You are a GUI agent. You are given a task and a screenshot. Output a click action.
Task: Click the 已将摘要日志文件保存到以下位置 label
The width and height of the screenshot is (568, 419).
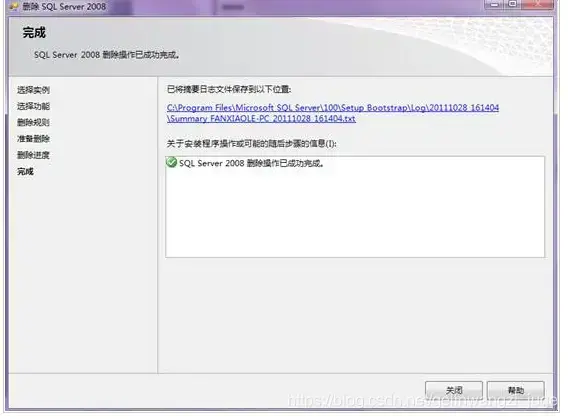[229, 89]
